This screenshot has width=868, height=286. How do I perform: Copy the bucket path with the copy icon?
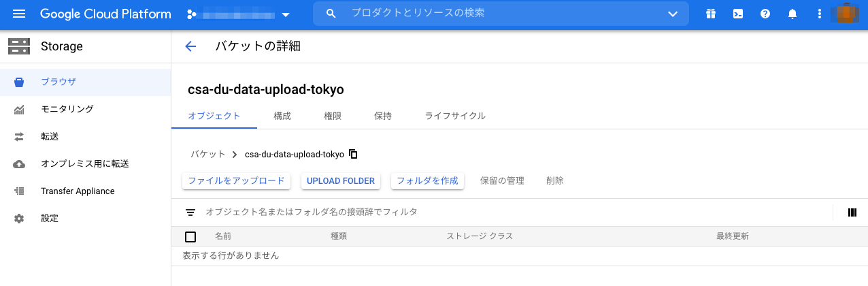point(353,154)
